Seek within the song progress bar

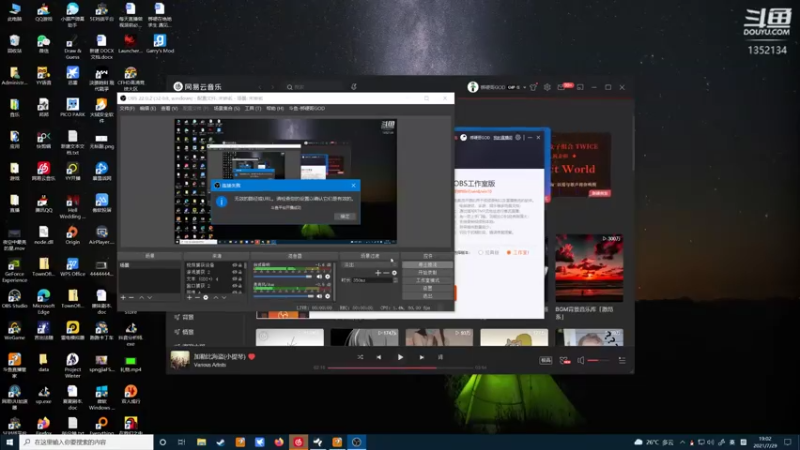(401, 367)
